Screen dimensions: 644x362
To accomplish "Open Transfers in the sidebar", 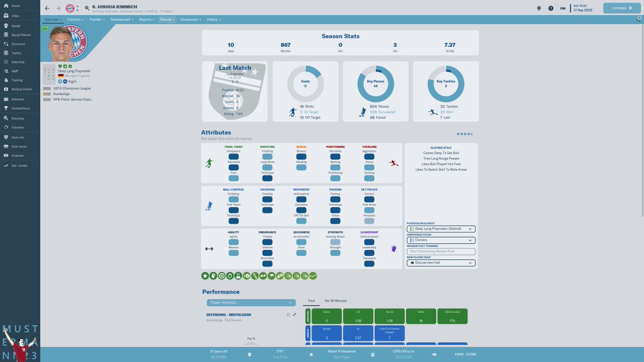I will [19, 128].
